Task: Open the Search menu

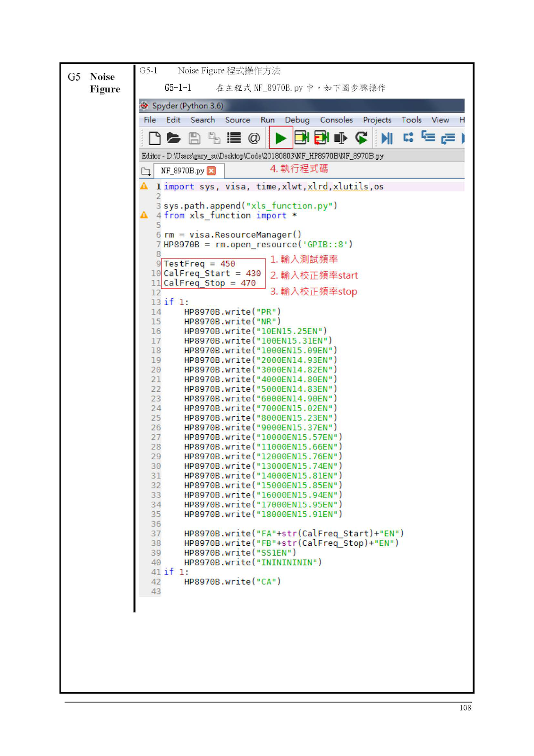Action: click(x=203, y=120)
